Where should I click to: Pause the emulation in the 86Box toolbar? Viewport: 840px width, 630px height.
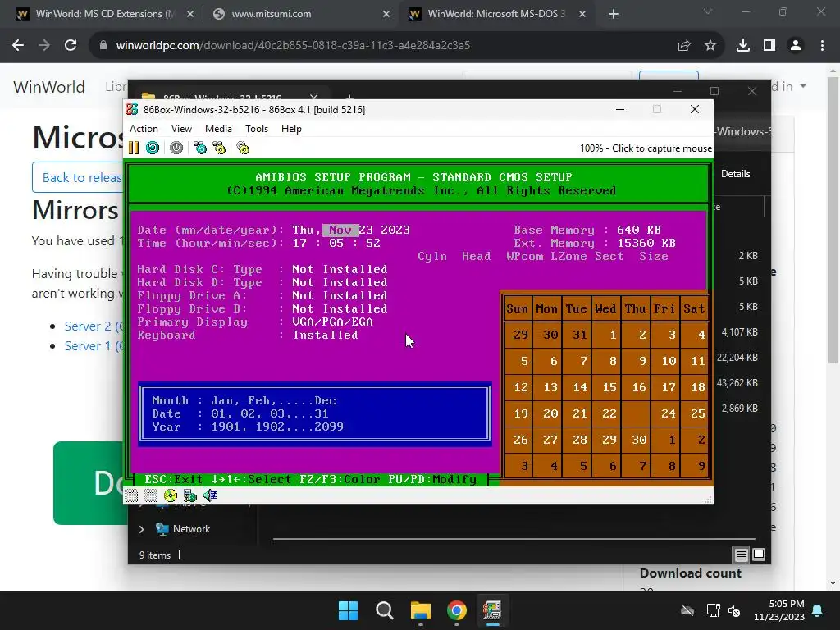point(134,148)
